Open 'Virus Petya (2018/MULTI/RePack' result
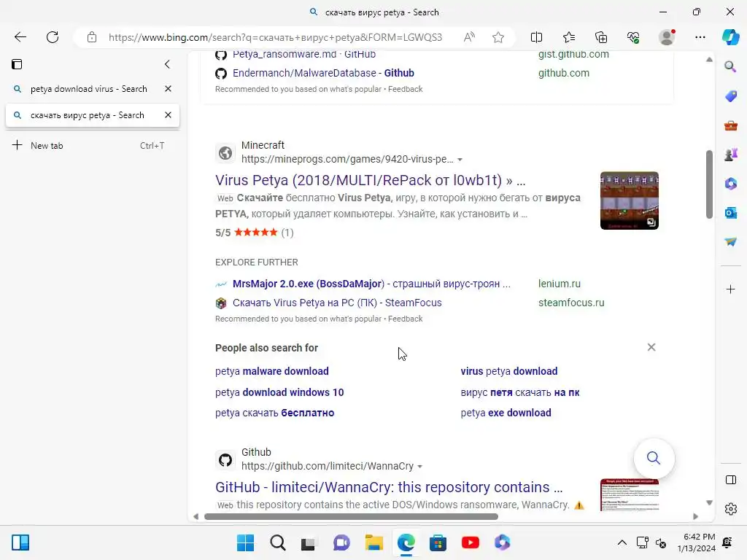747x560 pixels. (x=370, y=181)
